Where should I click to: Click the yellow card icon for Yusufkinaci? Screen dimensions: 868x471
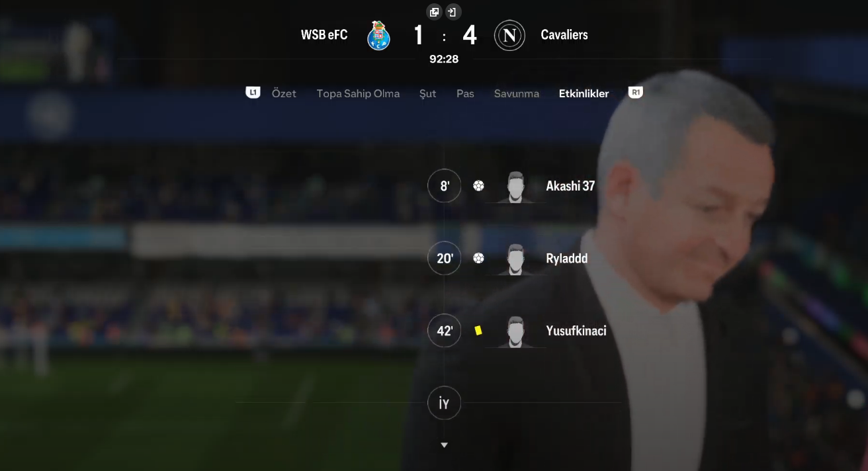pyautogui.click(x=478, y=330)
